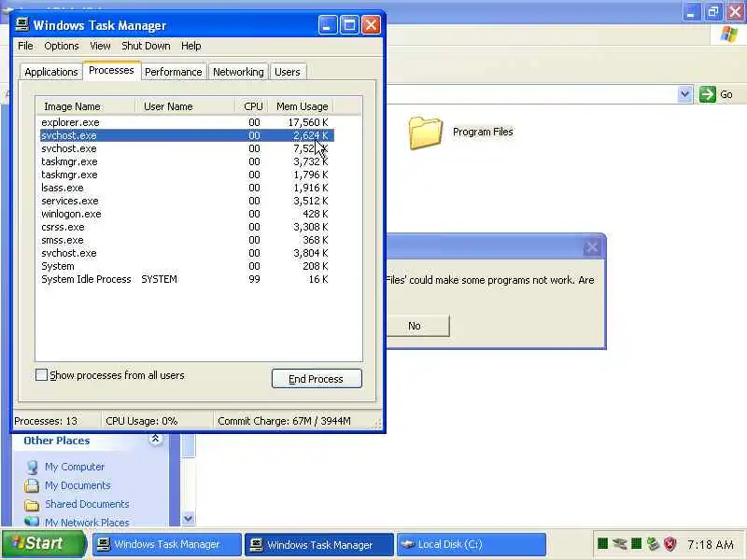The width and height of the screenshot is (747, 560).
Task: Click the Explorer sidebar scrollbar thumb
Action: [x=189, y=446]
